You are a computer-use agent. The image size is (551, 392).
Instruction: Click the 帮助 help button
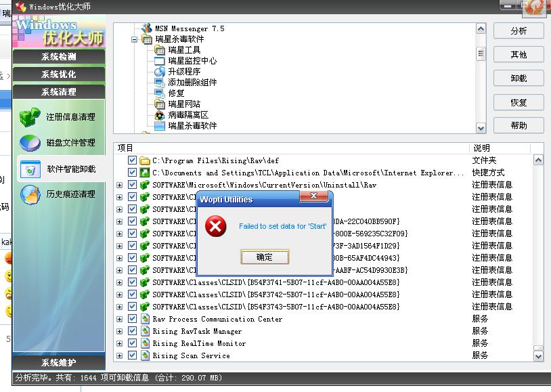[x=519, y=125]
